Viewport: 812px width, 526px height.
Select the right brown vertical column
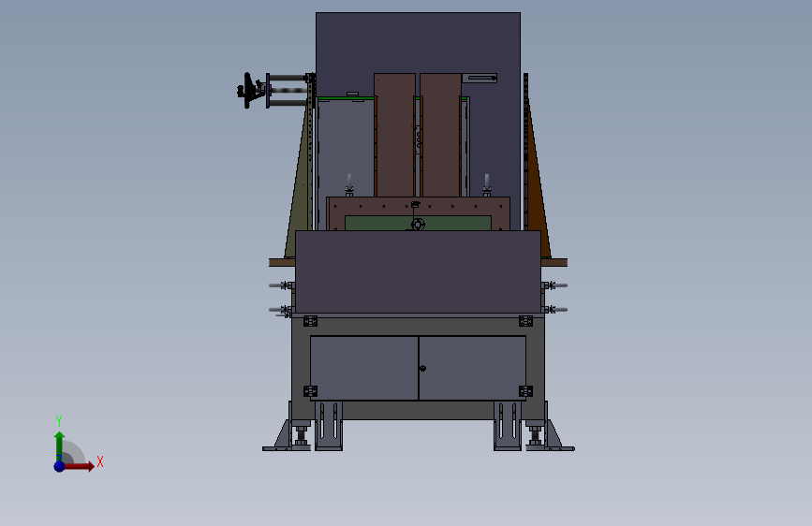click(x=440, y=135)
